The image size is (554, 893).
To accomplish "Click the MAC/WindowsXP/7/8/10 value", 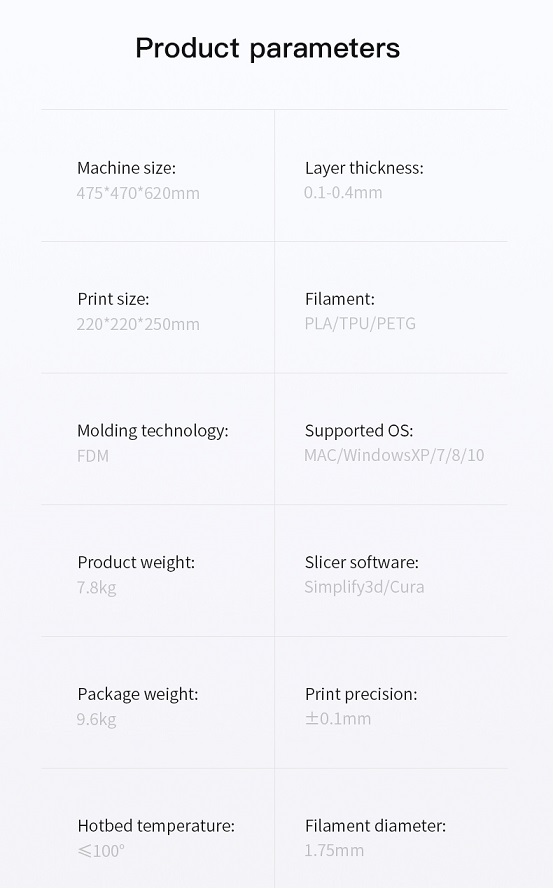I will 394,455.
